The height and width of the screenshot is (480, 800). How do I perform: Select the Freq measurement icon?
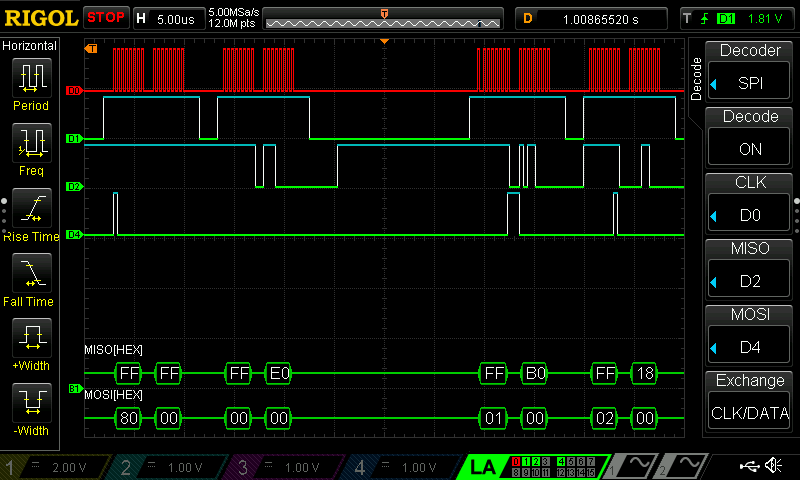(32, 143)
